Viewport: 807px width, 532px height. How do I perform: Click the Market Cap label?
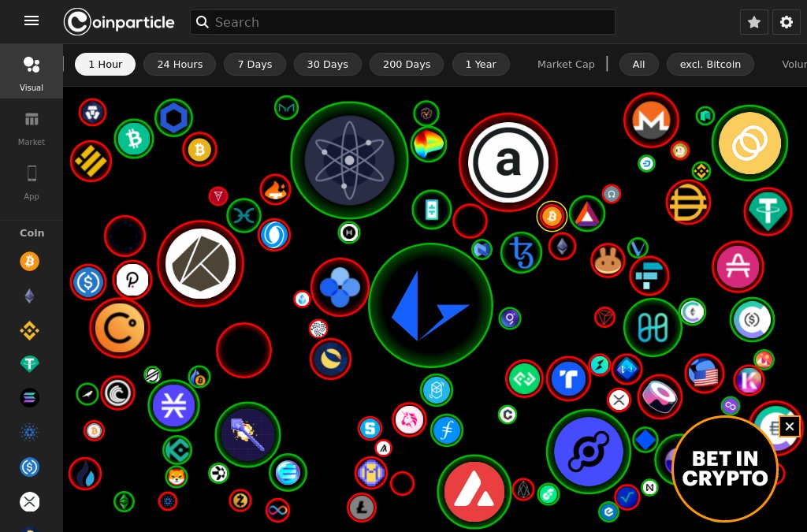pos(566,65)
